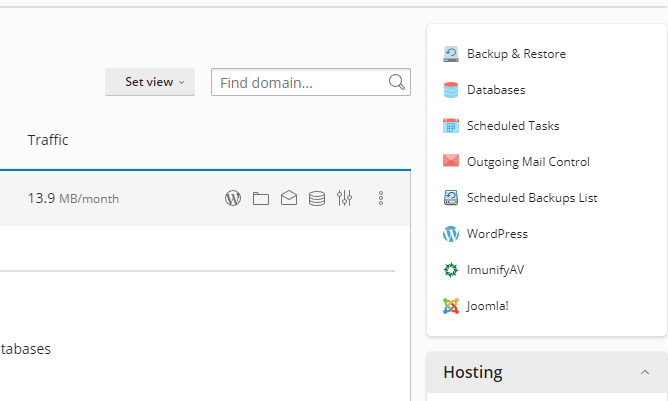Screen dimensions: 668x401
Task: Open the database icon in the domain row
Action: coord(317,198)
